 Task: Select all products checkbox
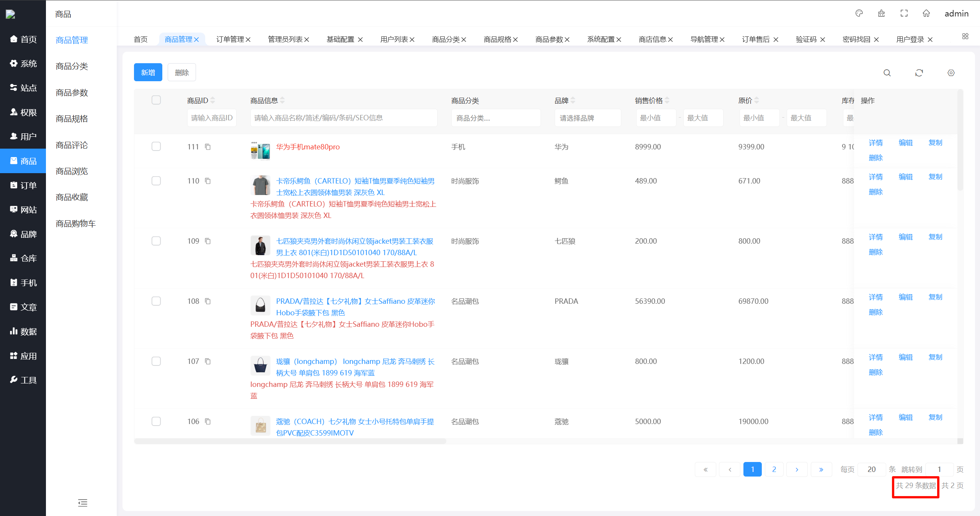coord(156,100)
